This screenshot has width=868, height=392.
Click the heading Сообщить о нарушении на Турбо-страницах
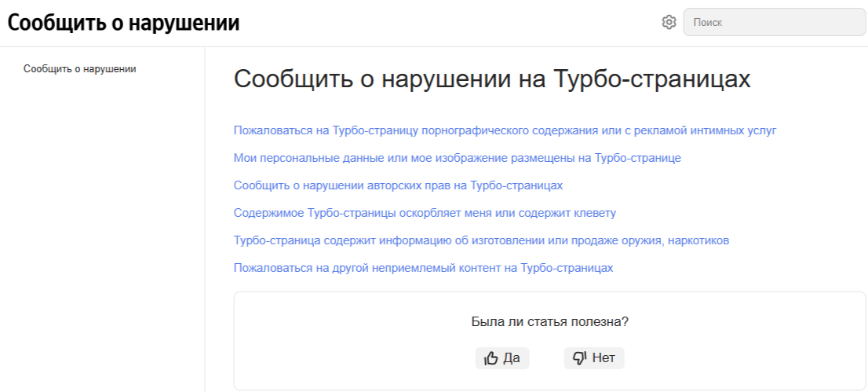coord(492,79)
